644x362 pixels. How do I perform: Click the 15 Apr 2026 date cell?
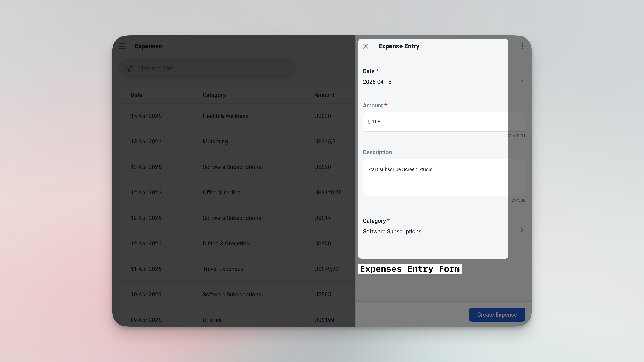pyautogui.click(x=146, y=116)
